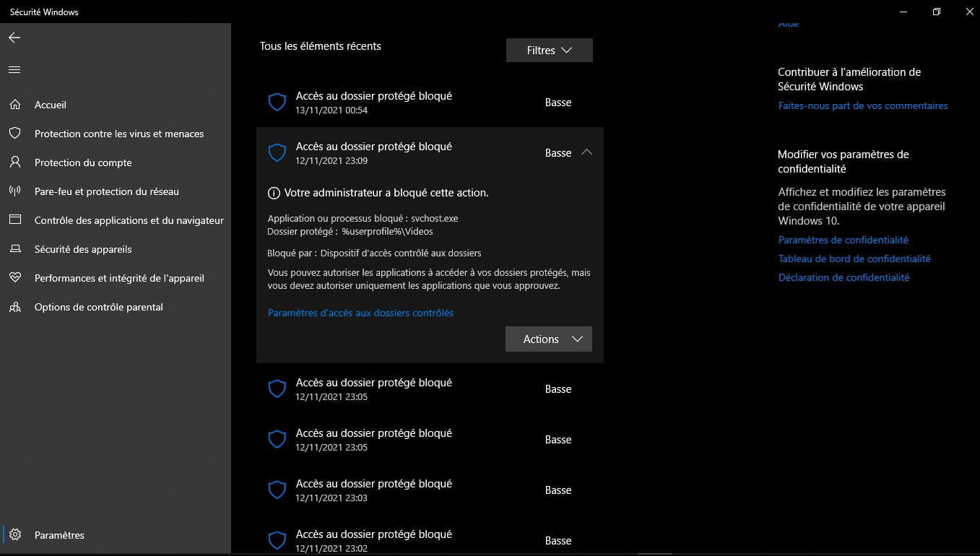Click 'Votre administrateur a bloqué cette action' message

(386, 193)
